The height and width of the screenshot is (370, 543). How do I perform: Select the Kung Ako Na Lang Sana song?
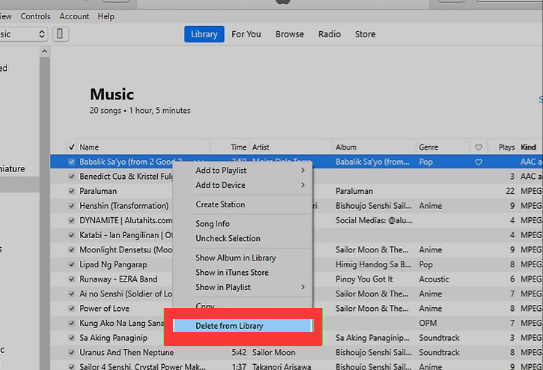(121, 323)
